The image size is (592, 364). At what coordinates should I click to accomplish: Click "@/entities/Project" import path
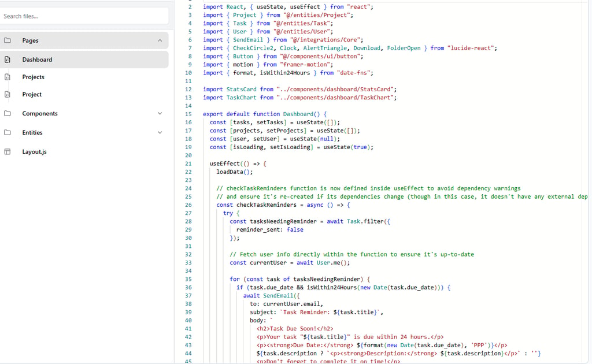tap(316, 15)
